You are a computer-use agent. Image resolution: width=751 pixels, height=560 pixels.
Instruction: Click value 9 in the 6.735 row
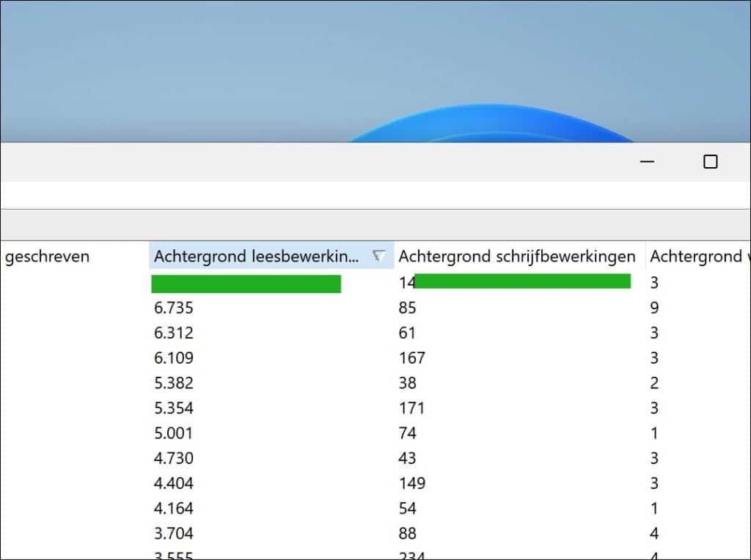tap(654, 308)
